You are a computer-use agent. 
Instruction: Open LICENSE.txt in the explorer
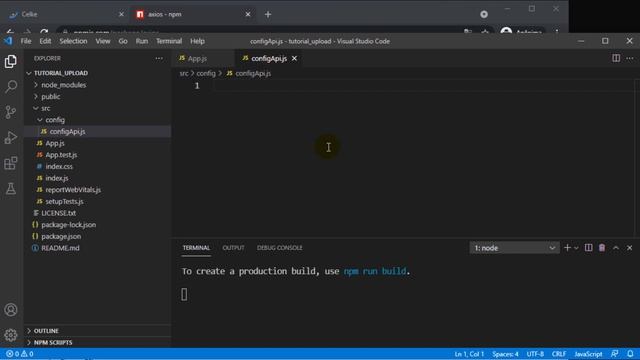click(98, 213)
